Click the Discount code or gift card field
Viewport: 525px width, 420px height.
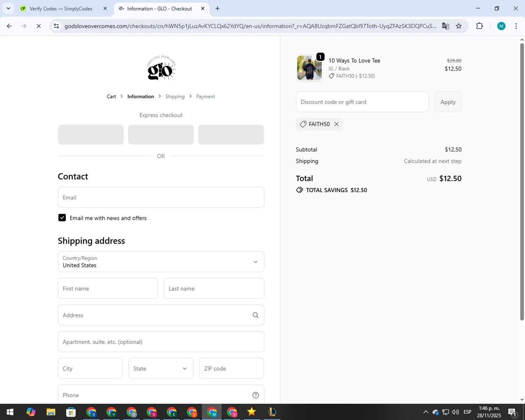coord(362,102)
